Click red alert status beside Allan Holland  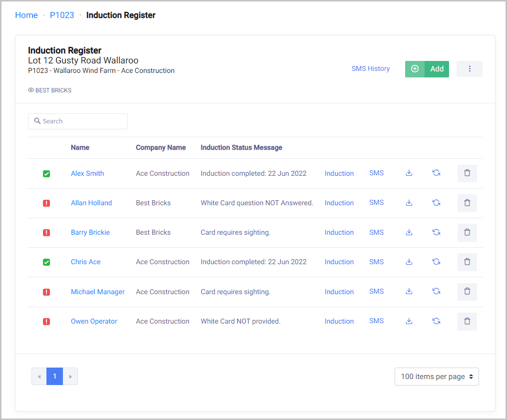click(46, 203)
